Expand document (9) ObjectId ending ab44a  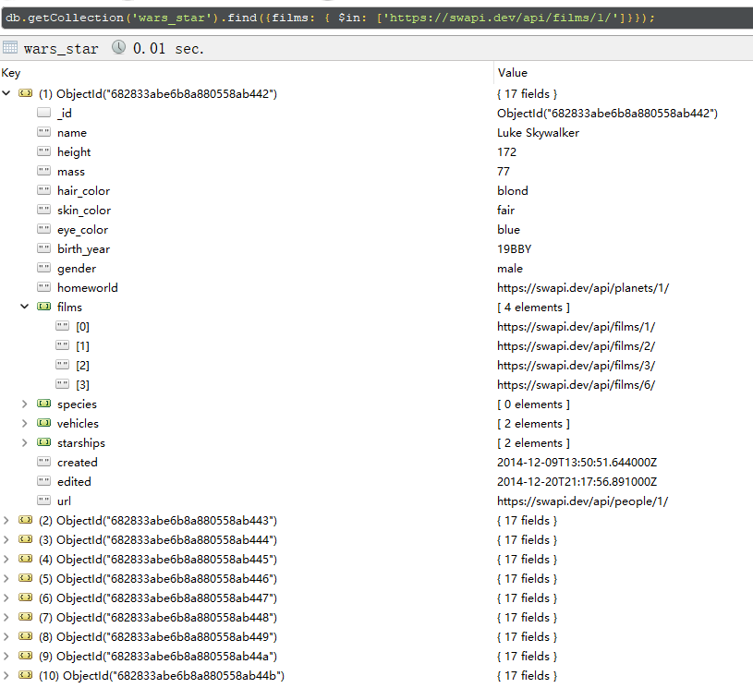click(6, 656)
